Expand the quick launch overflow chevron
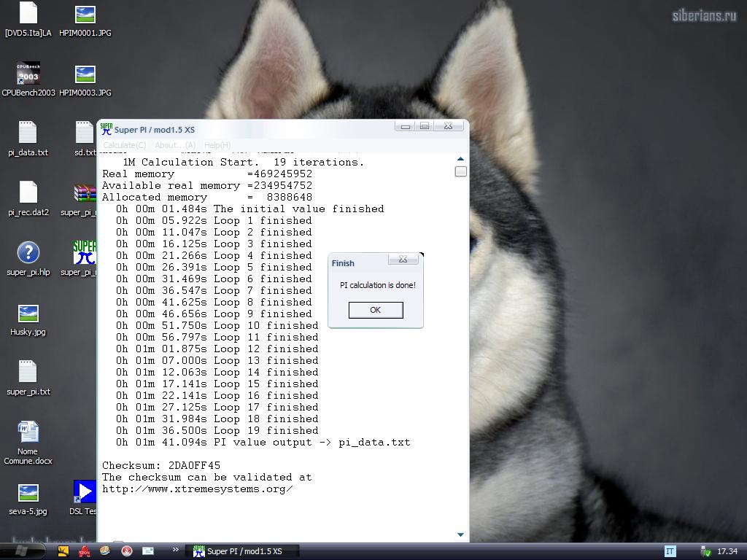The width and height of the screenshot is (747, 560). coord(175,550)
